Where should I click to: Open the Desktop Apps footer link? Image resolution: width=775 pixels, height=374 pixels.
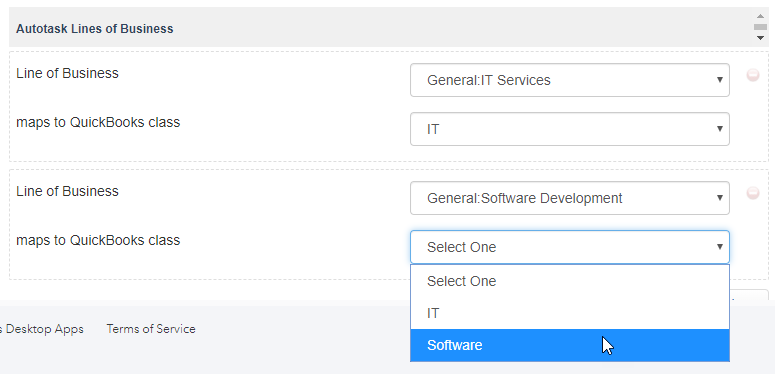point(42,329)
